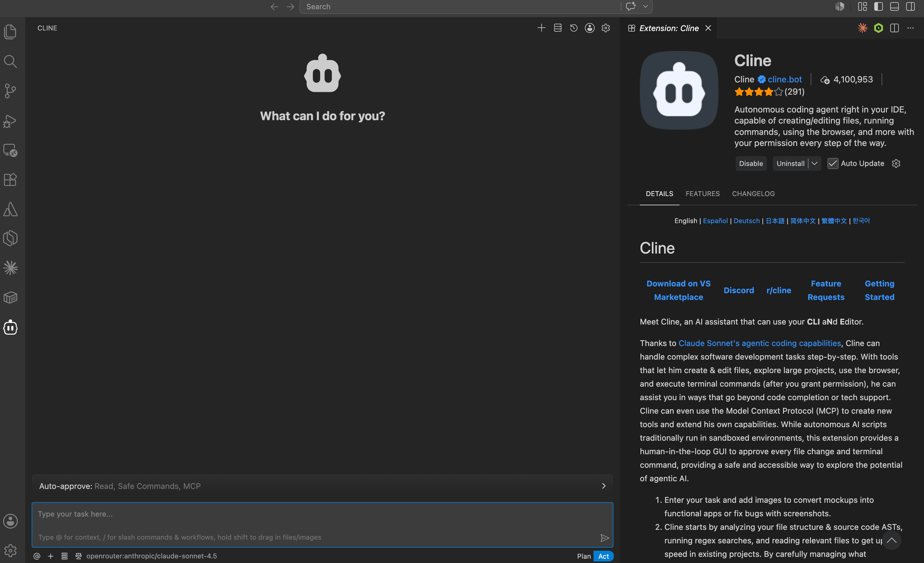Select the Cline robot icon in activity bar
Viewport: 924px width, 563px height.
pyautogui.click(x=10, y=327)
